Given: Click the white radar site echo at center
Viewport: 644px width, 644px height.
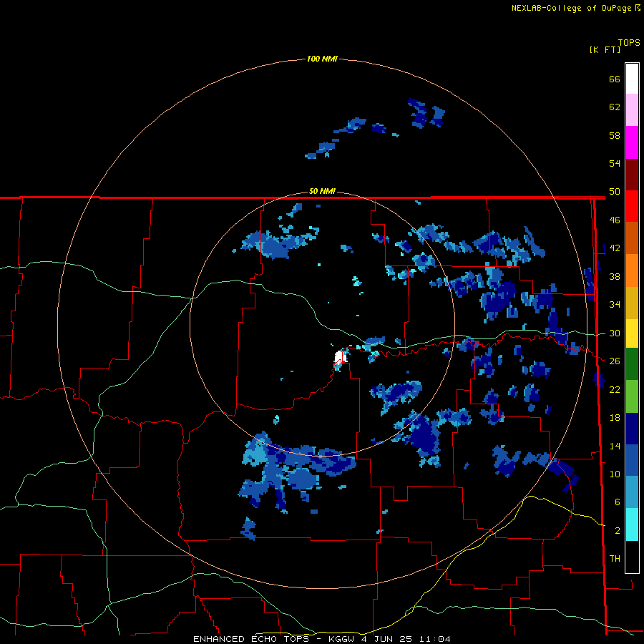Looking at the screenshot, I should [x=341, y=356].
